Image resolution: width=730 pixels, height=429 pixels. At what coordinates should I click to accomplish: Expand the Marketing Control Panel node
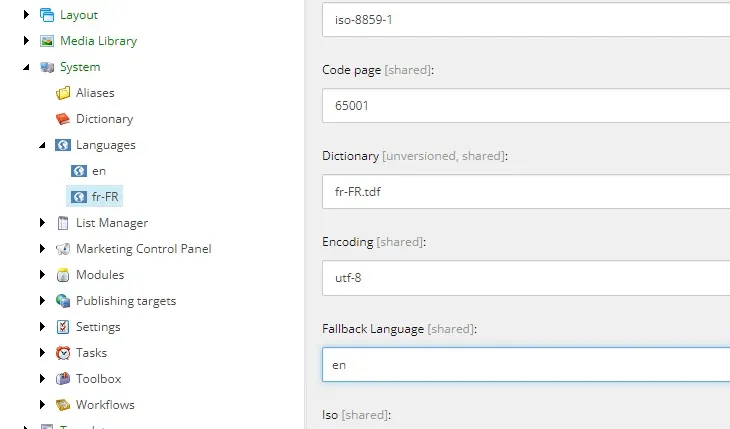tap(42, 249)
